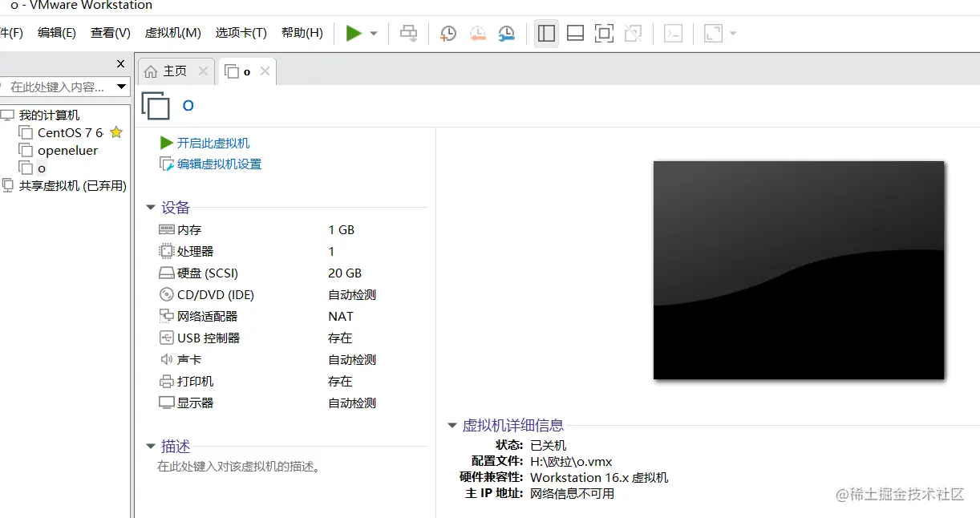Viewport: 980px width, 518px height.
Task: Toggle the thumbnail bar view icon
Action: click(575, 33)
